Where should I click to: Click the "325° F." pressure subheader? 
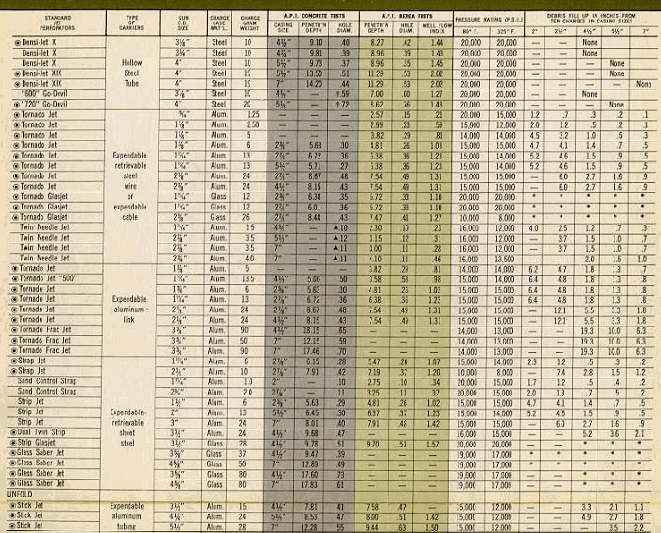[506, 32]
